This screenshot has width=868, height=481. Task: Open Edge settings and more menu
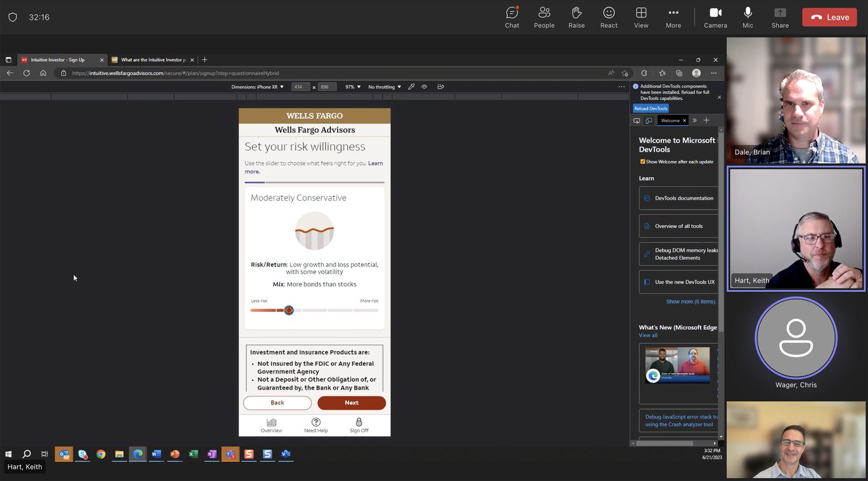point(713,73)
